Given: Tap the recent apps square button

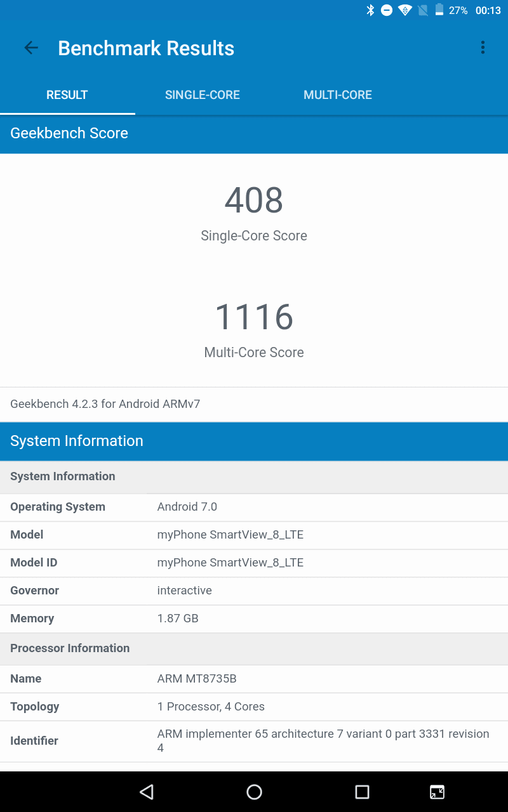Looking at the screenshot, I should pos(362,792).
